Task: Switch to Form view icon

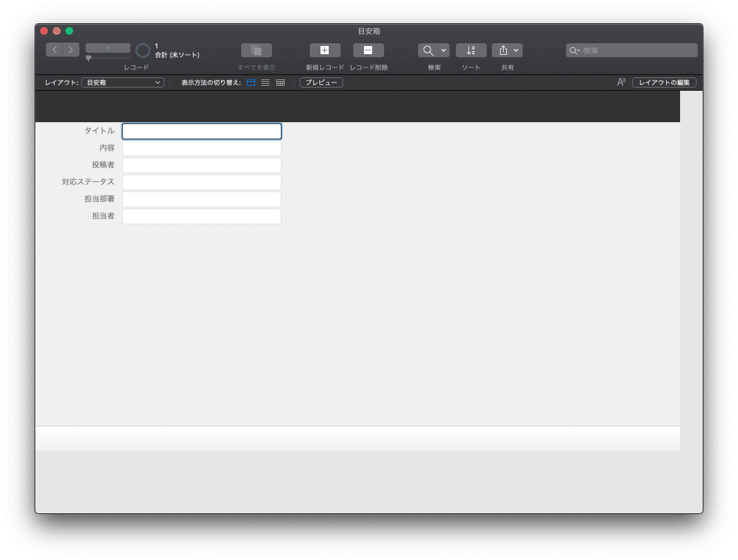Action: coord(251,83)
